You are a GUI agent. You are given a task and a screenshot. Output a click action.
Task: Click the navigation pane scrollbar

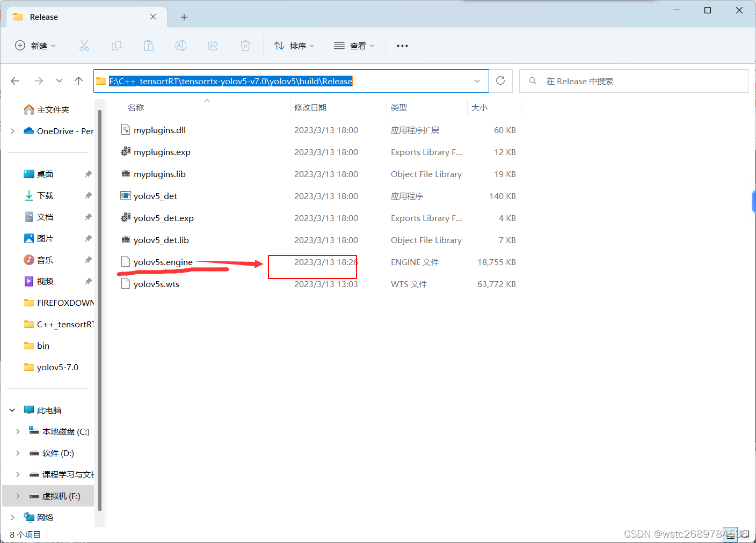(x=100, y=311)
